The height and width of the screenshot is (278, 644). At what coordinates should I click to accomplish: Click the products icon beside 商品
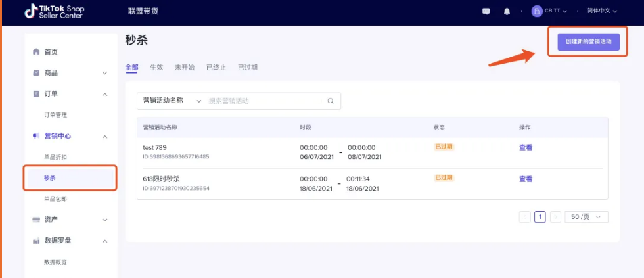(36, 73)
